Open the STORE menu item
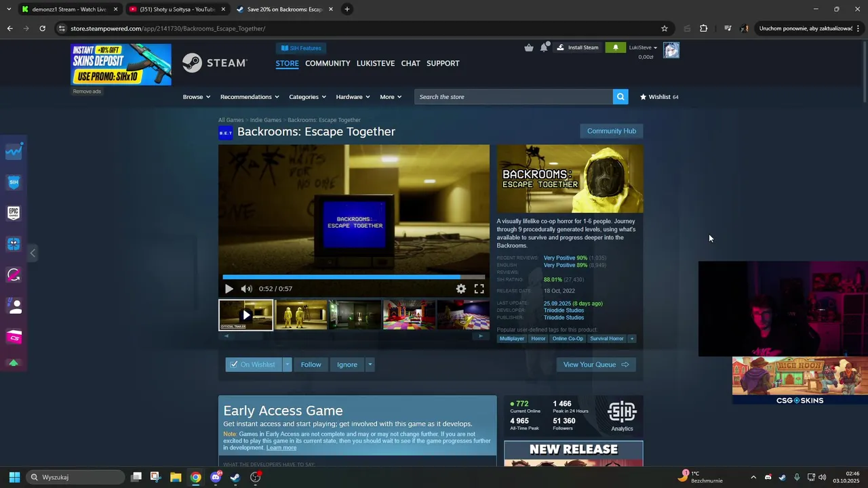868x488 pixels. pos(287,63)
